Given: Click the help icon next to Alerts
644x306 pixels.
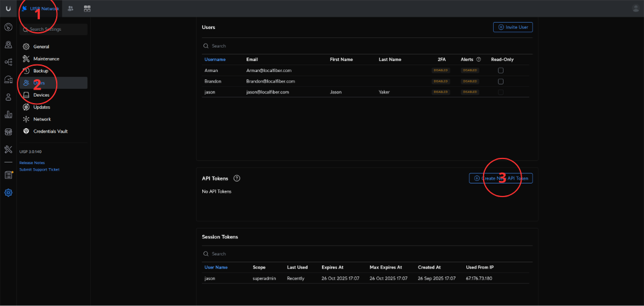Looking at the screenshot, I should coord(478,59).
